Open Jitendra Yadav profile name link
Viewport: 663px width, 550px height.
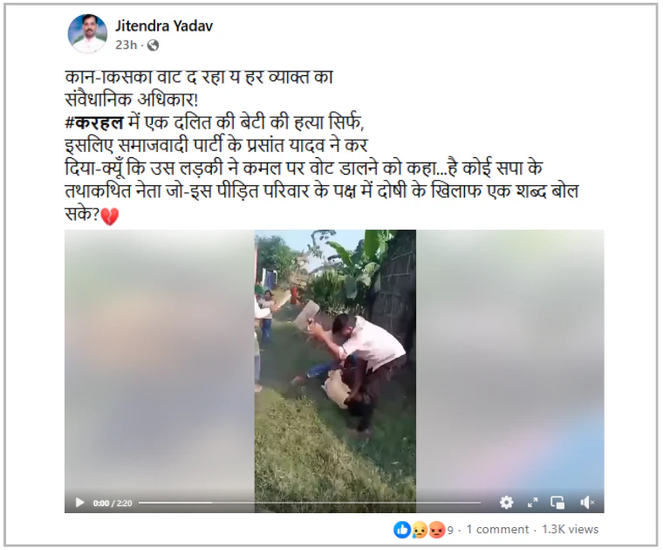tap(164, 26)
